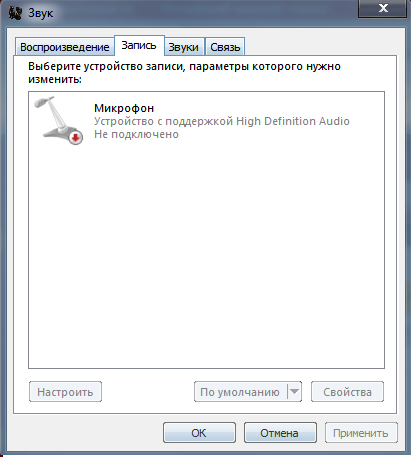Expand the arrow beside По умолчанию
Image resolution: width=411 pixels, height=457 pixels.
click(x=294, y=392)
